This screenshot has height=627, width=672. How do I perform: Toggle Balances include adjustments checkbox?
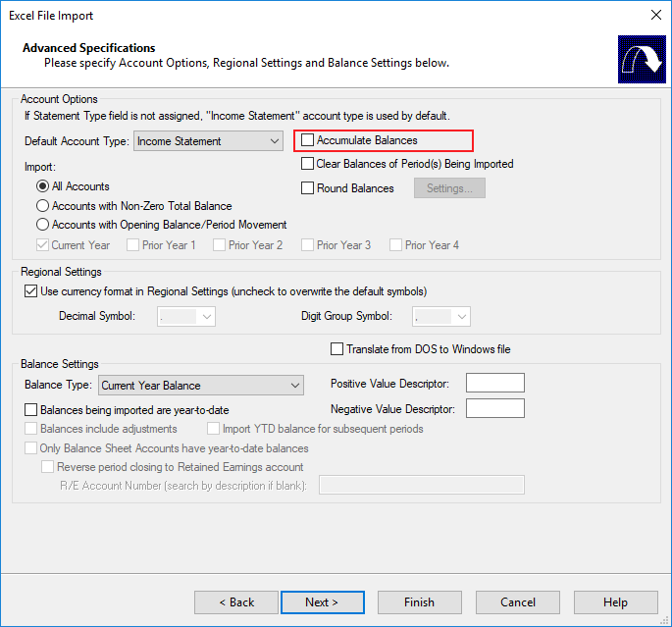tap(30, 429)
